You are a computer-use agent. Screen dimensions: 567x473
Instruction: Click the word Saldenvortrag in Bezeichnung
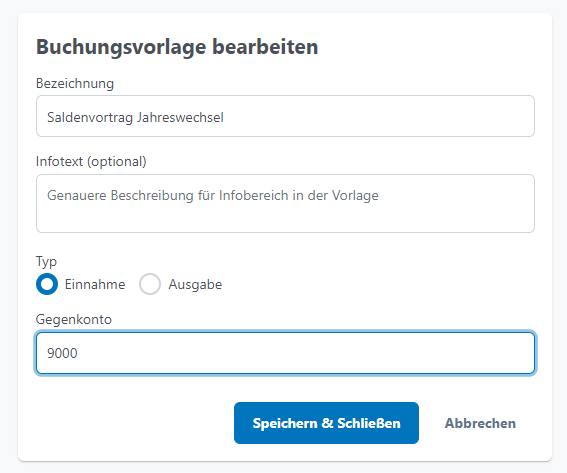(90, 118)
